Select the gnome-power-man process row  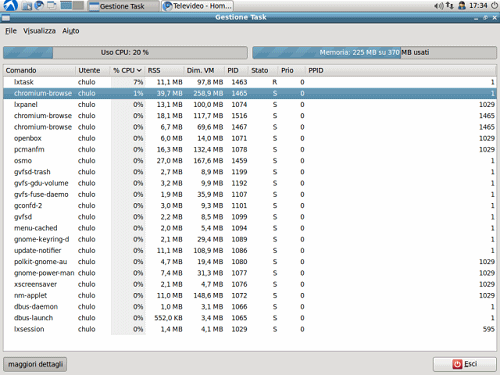[x=250, y=273]
